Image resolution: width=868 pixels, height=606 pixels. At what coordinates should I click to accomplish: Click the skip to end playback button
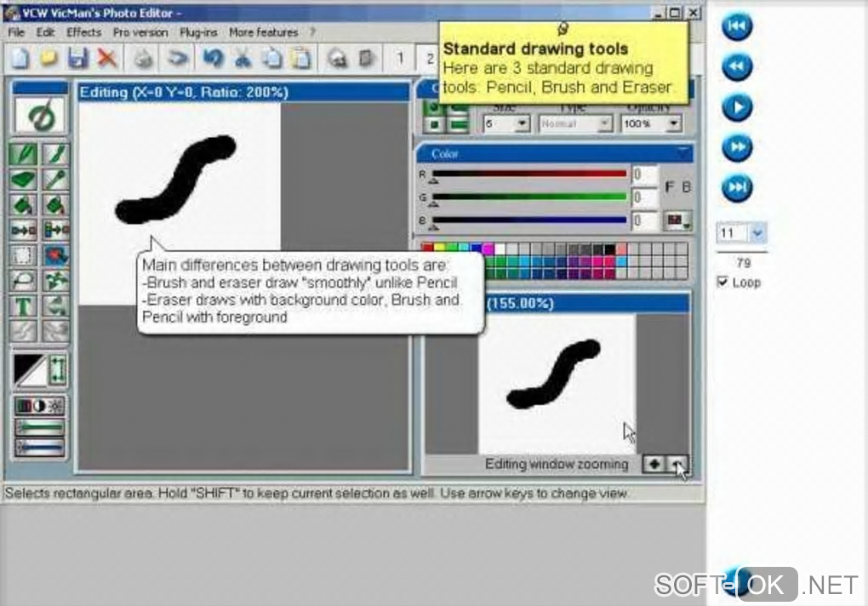pyautogui.click(x=737, y=187)
